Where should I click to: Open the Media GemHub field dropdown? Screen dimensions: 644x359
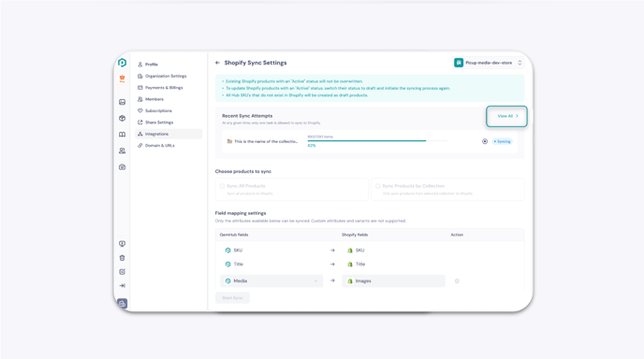click(271, 281)
